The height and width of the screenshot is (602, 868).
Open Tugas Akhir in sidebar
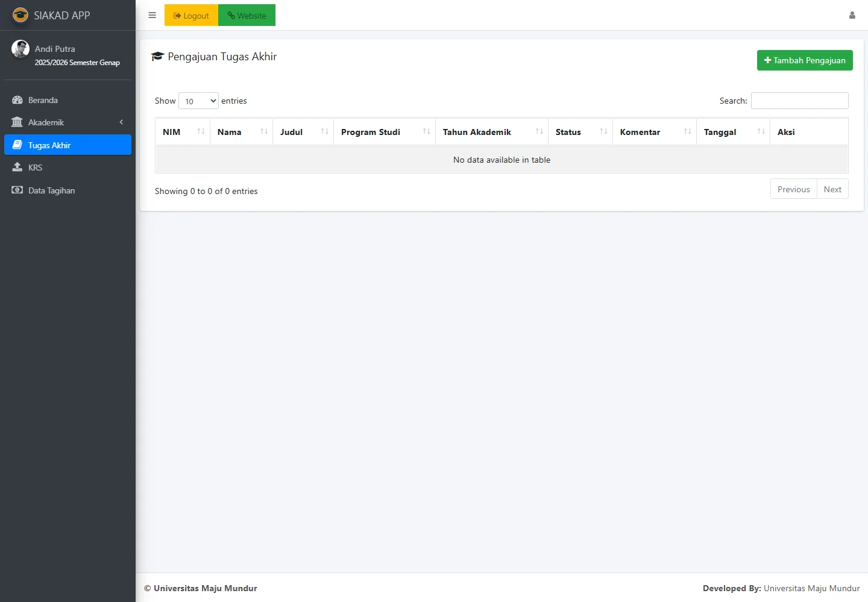[68, 145]
